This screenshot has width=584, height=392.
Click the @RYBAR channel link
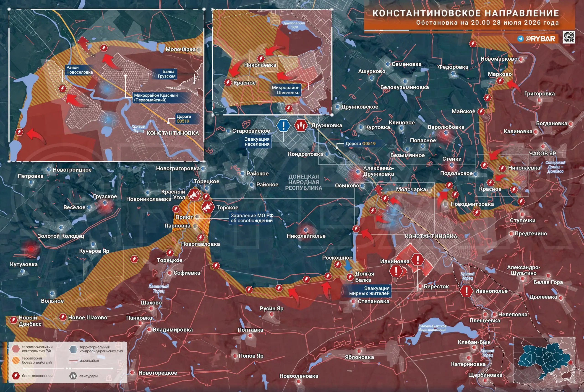click(540, 39)
